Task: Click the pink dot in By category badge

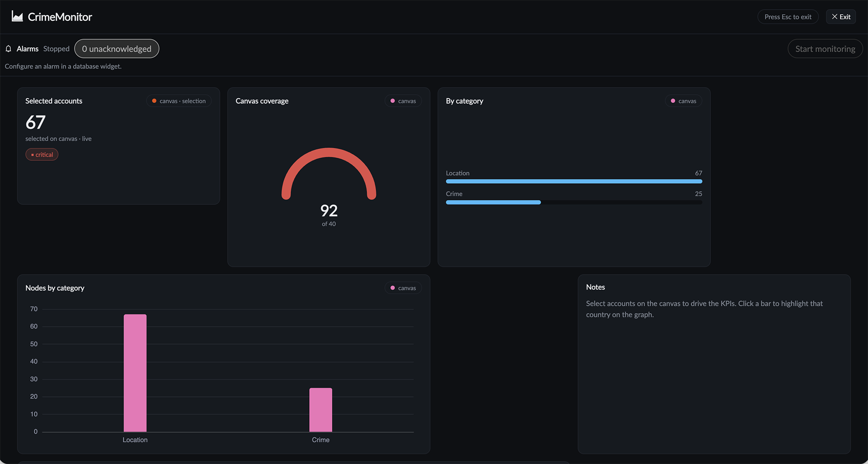Action: coord(673,101)
